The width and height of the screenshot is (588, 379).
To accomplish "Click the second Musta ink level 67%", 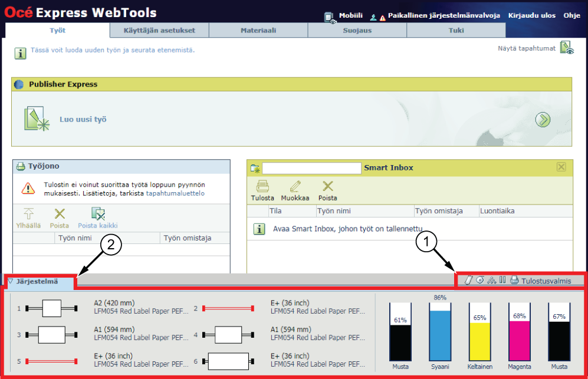I will click(x=559, y=332).
